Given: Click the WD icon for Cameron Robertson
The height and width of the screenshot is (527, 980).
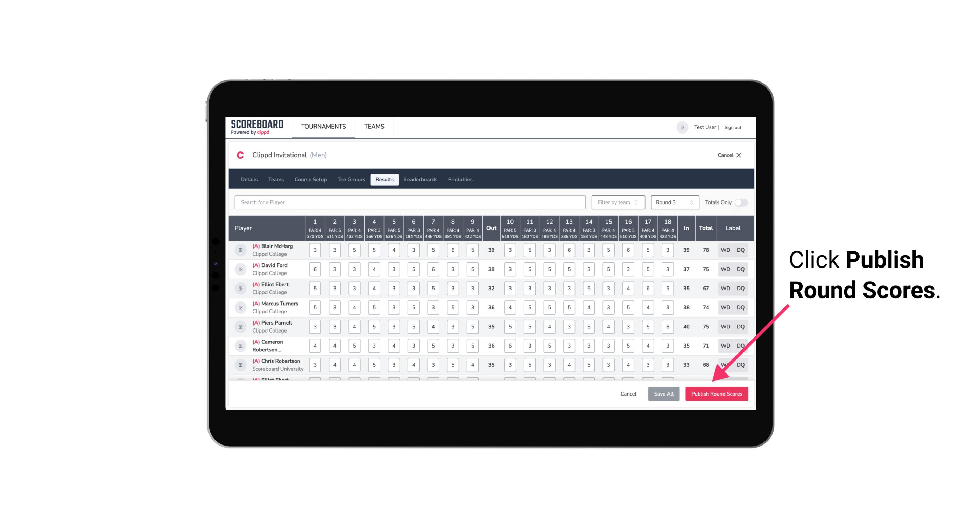Looking at the screenshot, I should point(726,345).
